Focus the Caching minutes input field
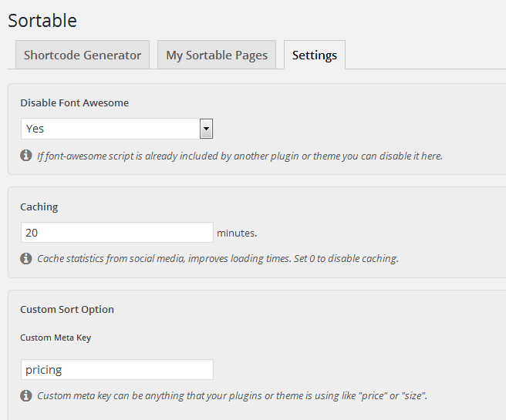The height and width of the screenshot is (420, 506). click(116, 232)
